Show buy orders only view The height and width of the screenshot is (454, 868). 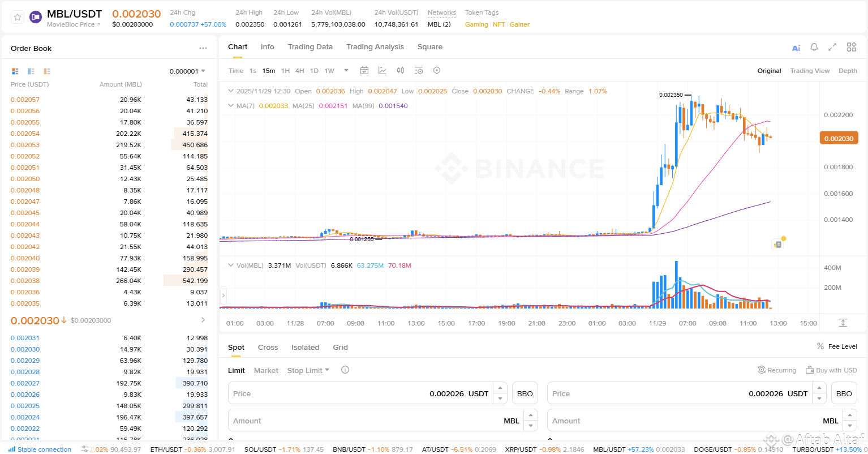pos(31,71)
